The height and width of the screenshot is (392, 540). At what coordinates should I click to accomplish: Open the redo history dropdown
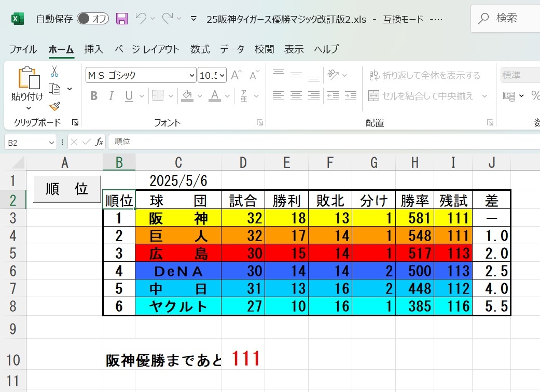click(179, 19)
